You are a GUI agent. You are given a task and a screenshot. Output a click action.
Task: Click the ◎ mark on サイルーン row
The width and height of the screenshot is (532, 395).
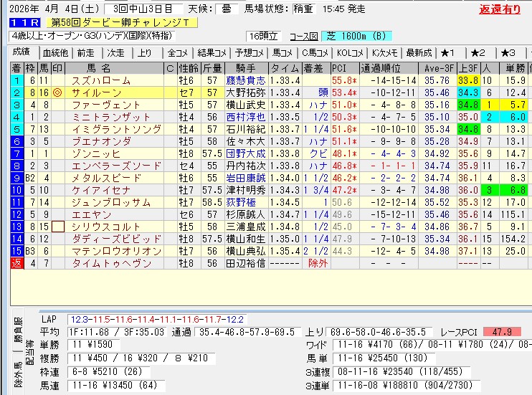59,93
